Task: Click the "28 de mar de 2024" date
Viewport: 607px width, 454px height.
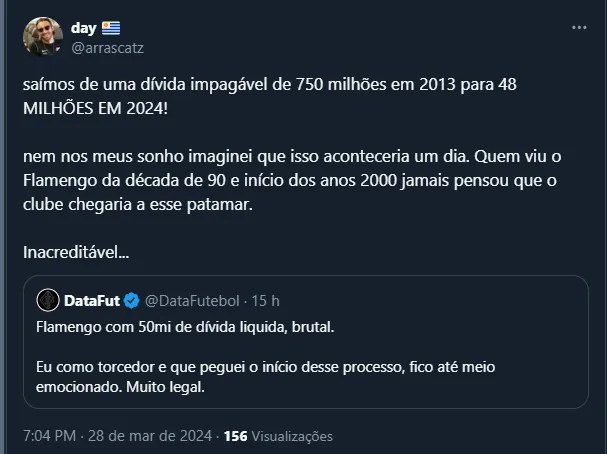Action: click(x=148, y=436)
